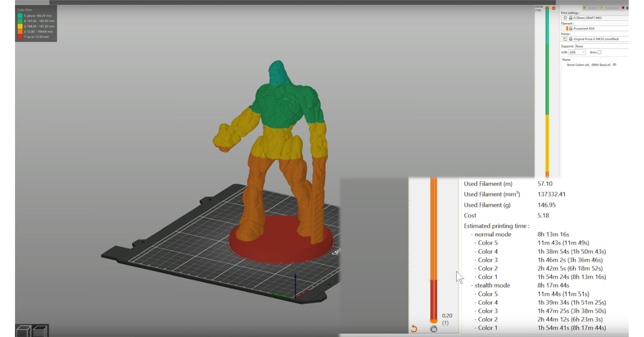The height and width of the screenshot is (337, 644).
Task: Click the Color Print legend title
Action: (x=25, y=10)
